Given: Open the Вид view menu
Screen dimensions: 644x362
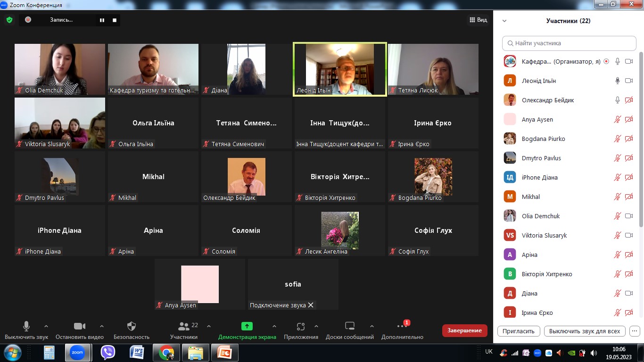Looking at the screenshot, I should pyautogui.click(x=478, y=20).
